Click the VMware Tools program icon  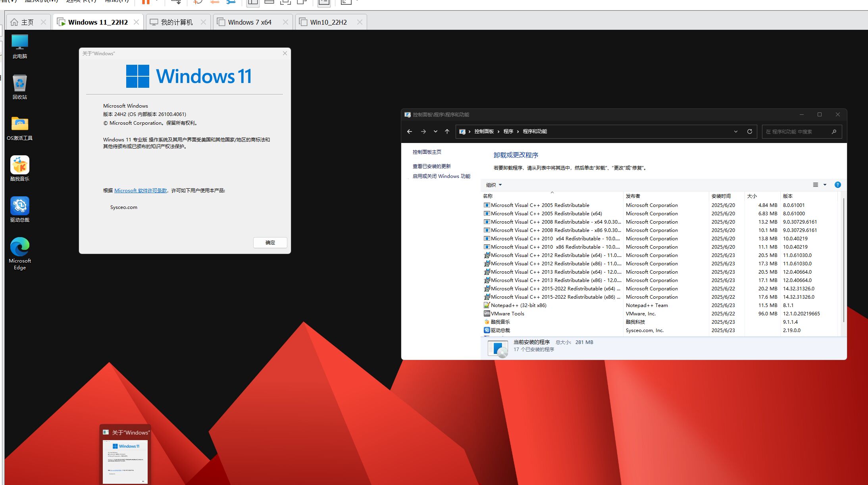[487, 313]
